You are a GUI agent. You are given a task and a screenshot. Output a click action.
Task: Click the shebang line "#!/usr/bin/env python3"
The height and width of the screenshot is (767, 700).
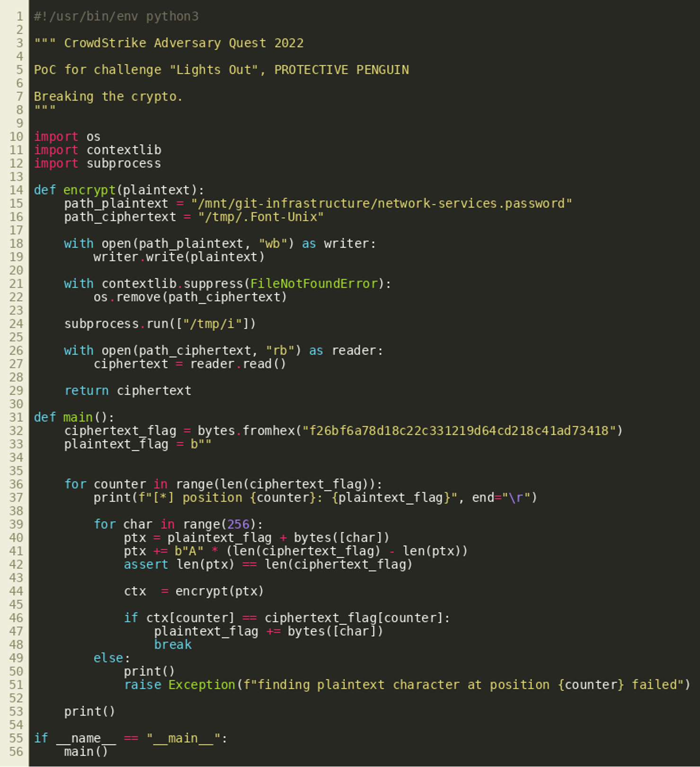[116, 17]
